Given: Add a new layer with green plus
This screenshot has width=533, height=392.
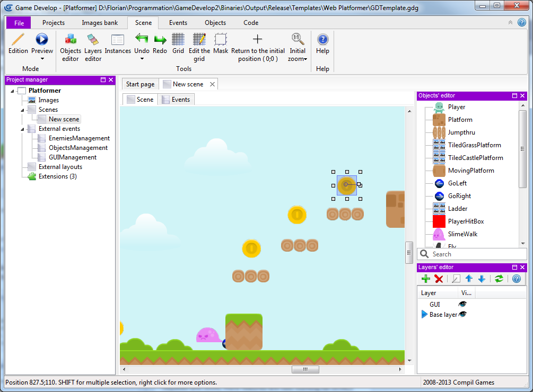Looking at the screenshot, I should coord(425,279).
